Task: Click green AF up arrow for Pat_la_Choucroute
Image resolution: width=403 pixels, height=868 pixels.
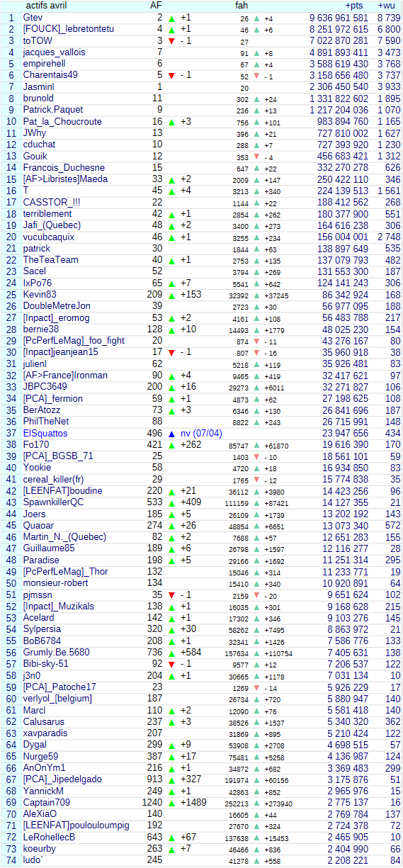Action: click(172, 122)
